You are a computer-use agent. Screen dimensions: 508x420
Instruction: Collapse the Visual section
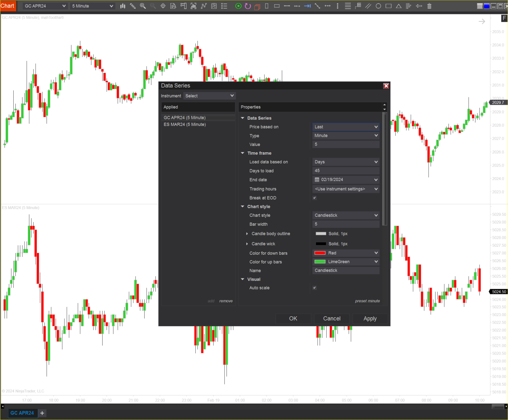tap(243, 279)
